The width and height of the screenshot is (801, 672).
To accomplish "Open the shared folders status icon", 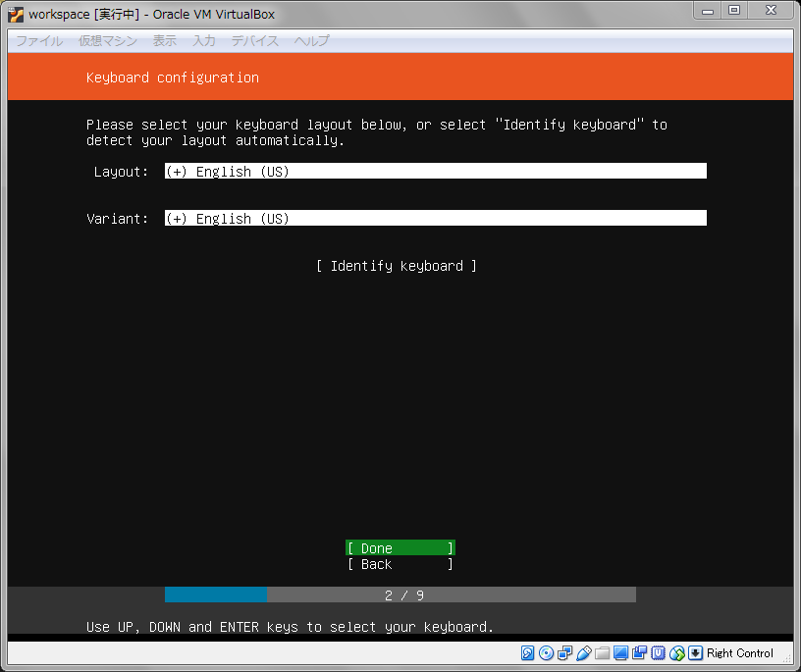I will click(x=603, y=652).
